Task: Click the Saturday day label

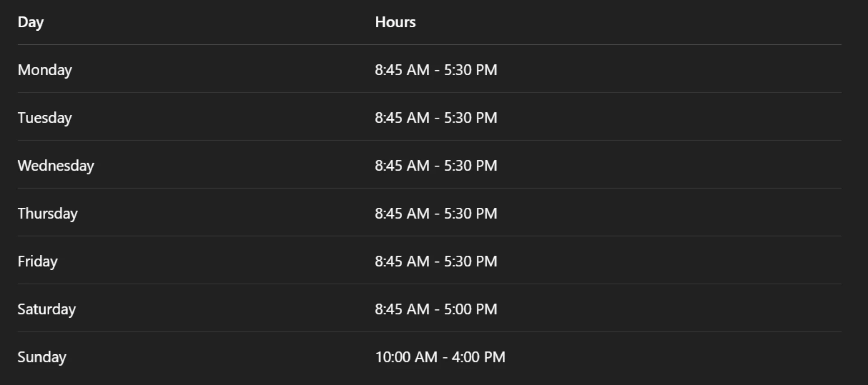Action: point(47,310)
